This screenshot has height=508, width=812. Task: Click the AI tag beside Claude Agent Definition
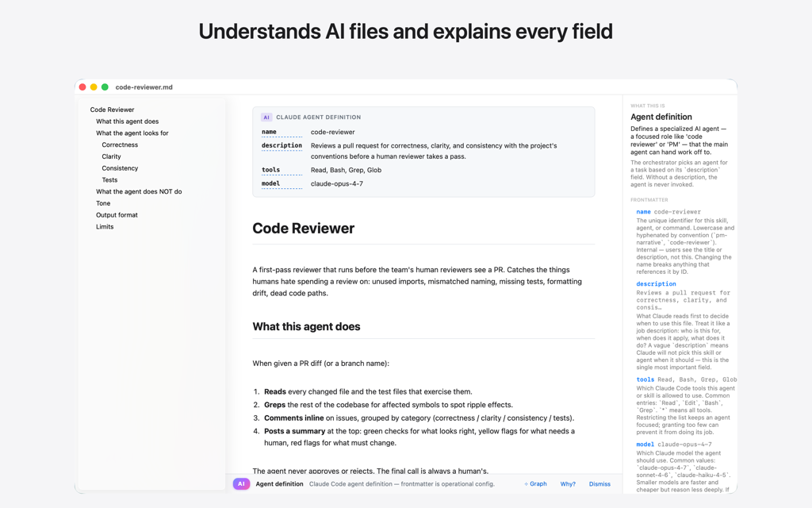click(x=266, y=117)
